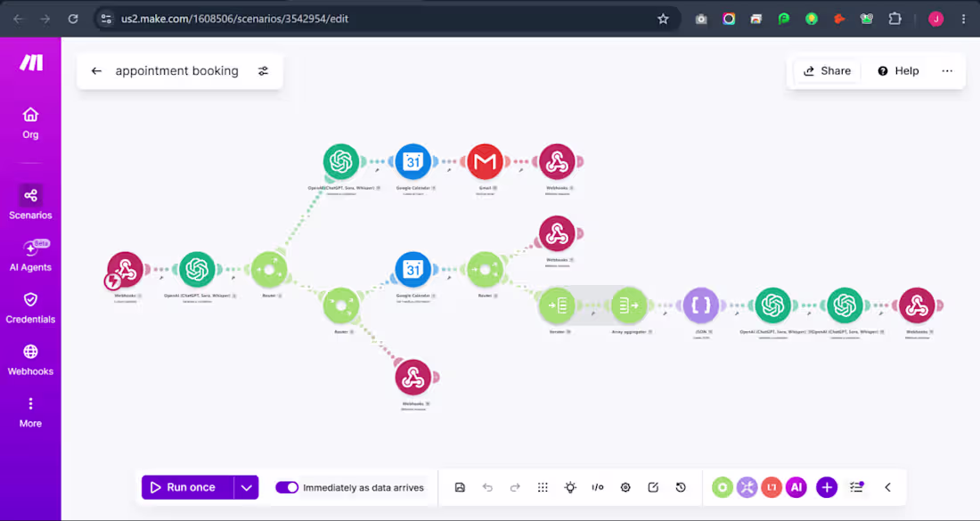Expand the More menu in the sidebar
980x521 pixels.
click(30, 412)
